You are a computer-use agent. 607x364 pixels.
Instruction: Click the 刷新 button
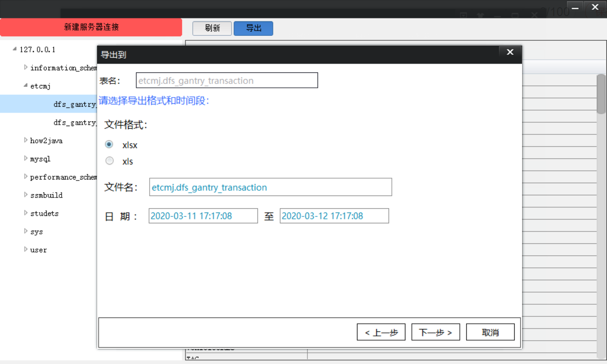[x=212, y=28]
